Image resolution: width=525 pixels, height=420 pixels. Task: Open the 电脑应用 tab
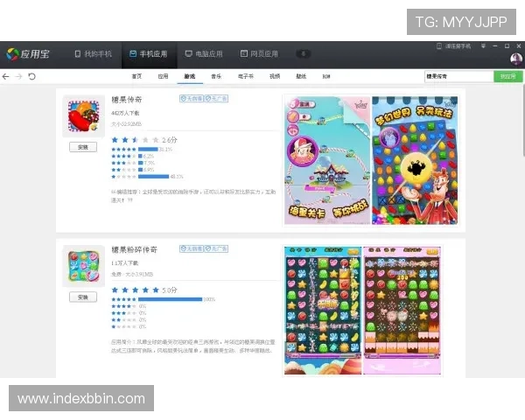tap(204, 54)
